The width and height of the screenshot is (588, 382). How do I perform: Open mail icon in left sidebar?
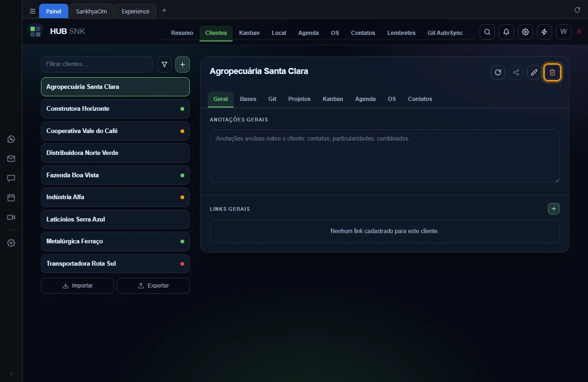pos(11,159)
